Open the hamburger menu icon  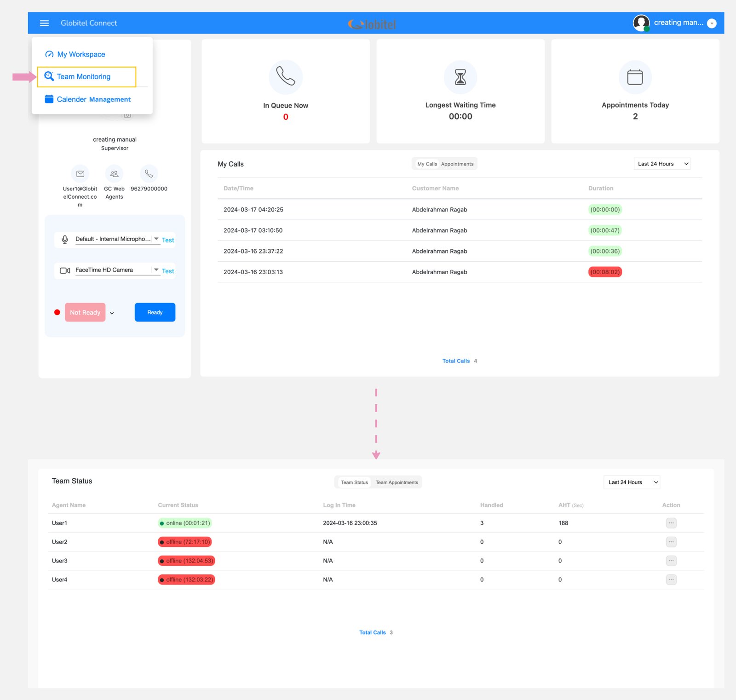(44, 23)
